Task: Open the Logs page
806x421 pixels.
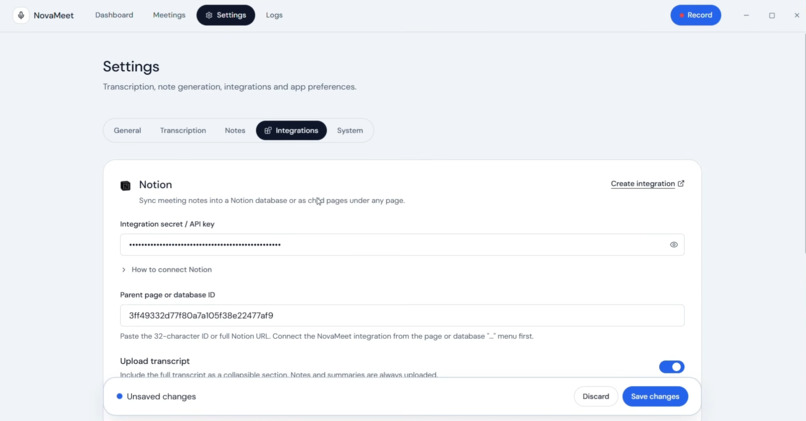Action: pos(274,15)
